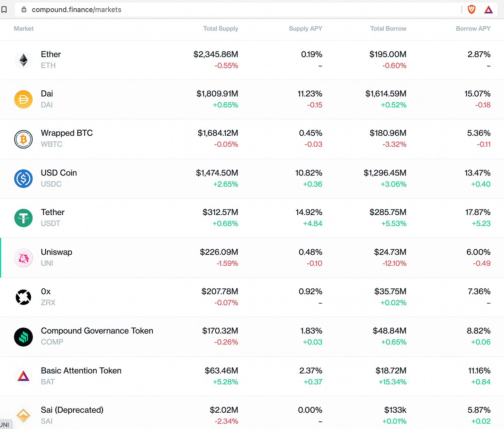Open the USD Coin market name
Image resolution: width=504 pixels, height=429 pixels.
click(x=59, y=173)
